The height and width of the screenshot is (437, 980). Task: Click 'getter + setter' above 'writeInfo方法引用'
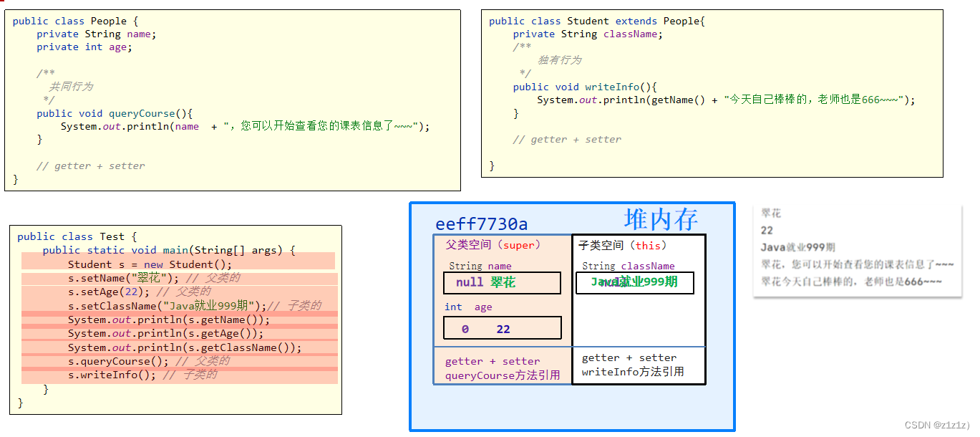point(629,357)
